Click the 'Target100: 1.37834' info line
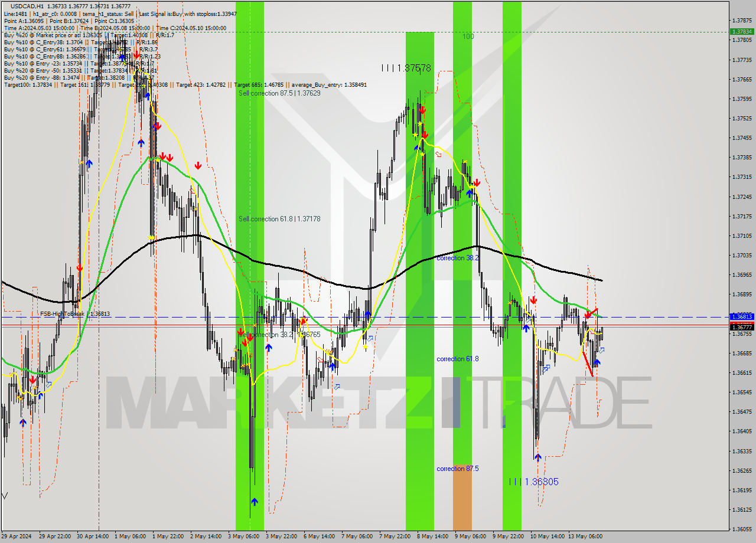The height and width of the screenshot is (543, 756). coord(185,85)
